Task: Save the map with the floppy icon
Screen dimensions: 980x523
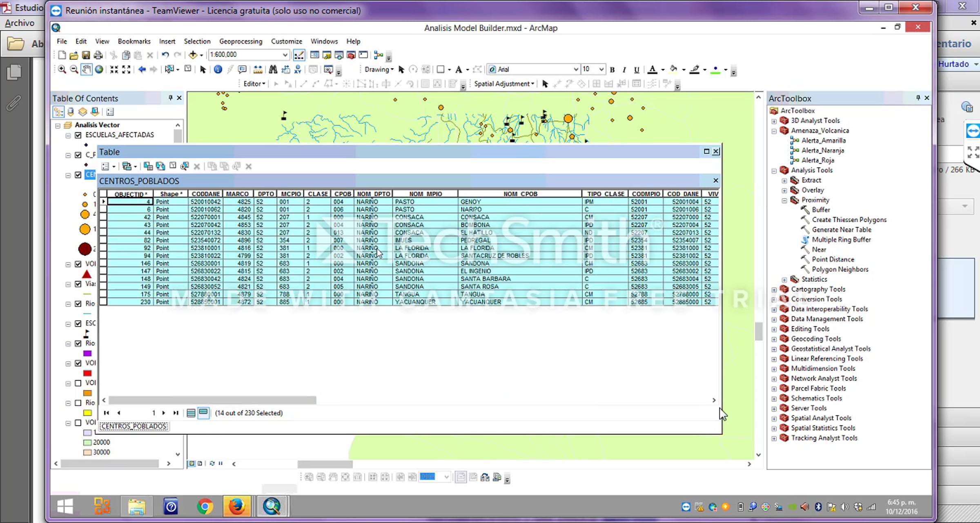Action: point(86,55)
